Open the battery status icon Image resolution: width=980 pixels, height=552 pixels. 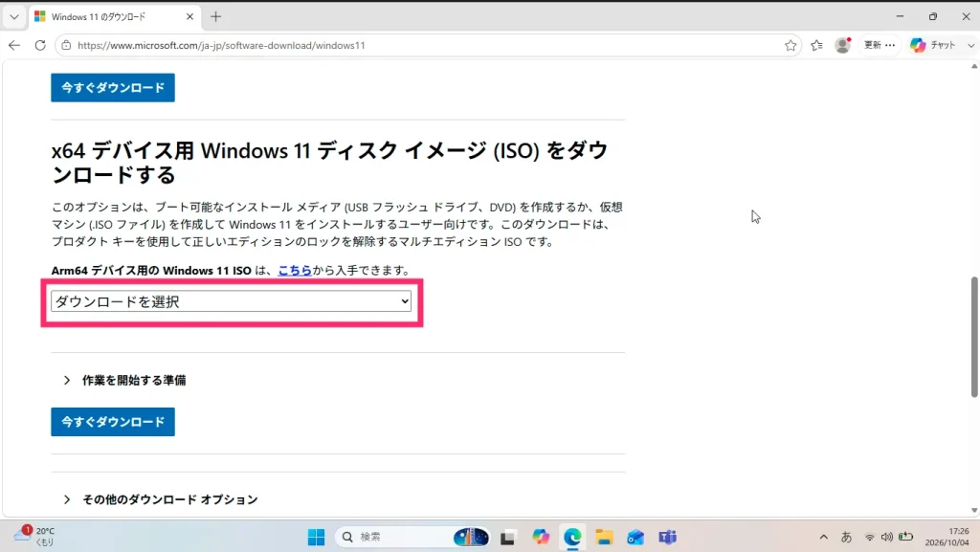(905, 537)
